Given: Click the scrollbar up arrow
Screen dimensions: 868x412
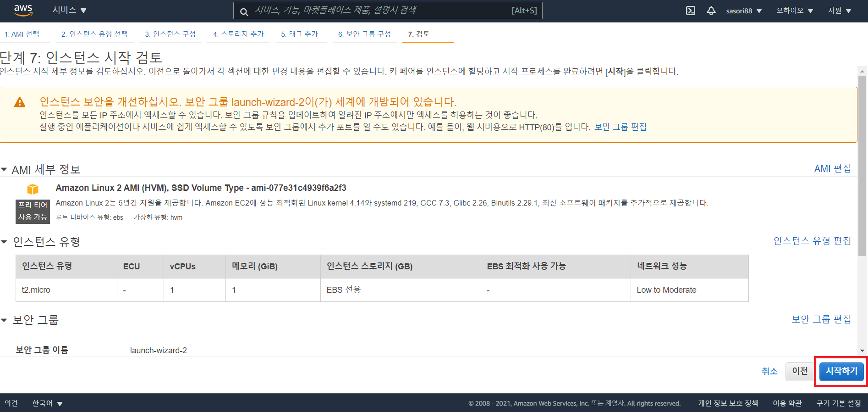Looking at the screenshot, I should 862,72.
